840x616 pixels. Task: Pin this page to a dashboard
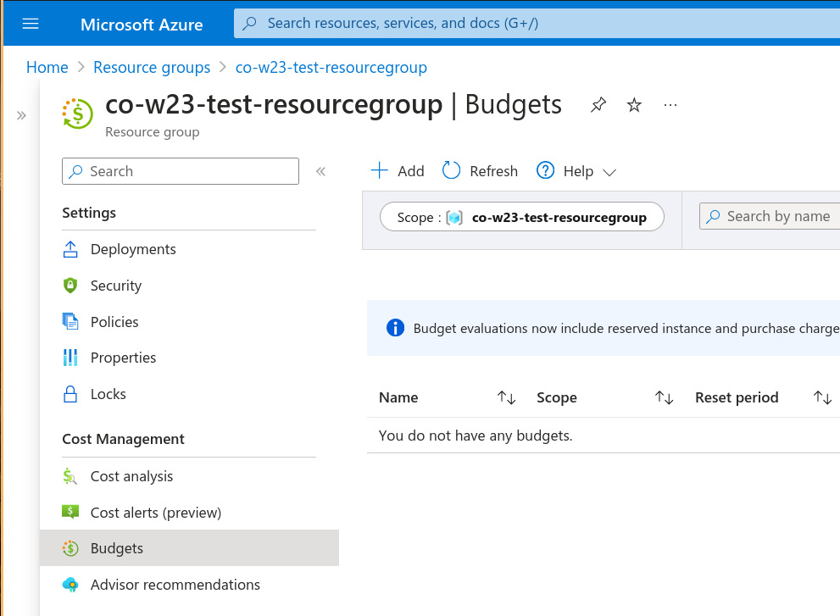pos(598,104)
